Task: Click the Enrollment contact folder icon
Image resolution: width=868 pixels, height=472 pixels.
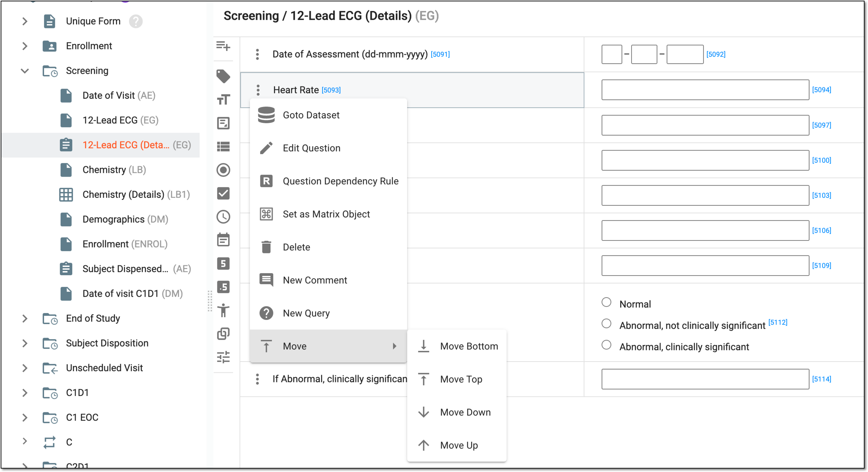Action: (50, 46)
